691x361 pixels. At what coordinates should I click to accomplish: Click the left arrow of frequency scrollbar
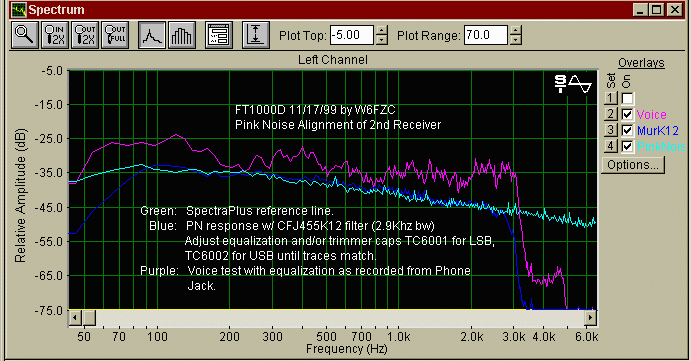coord(75,317)
